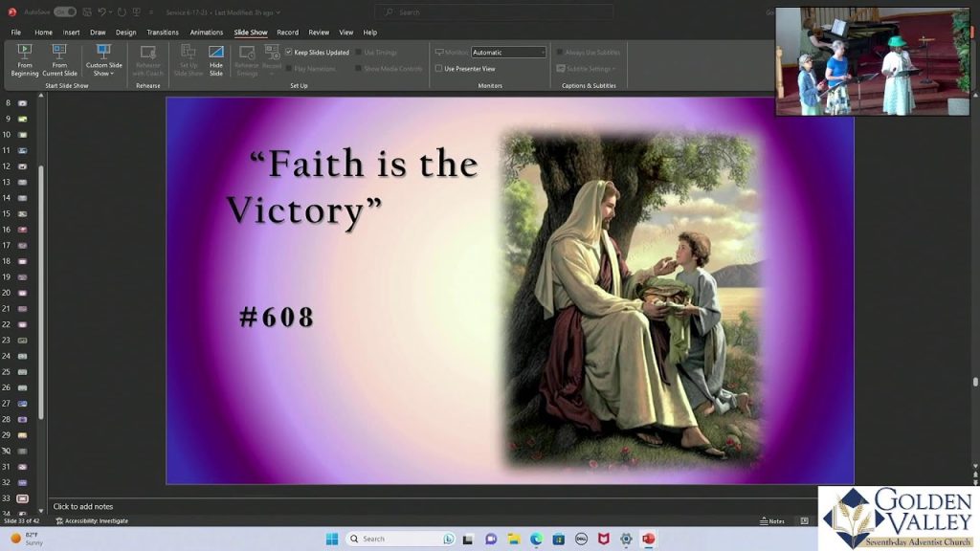Open Microsoft Edge from taskbar
The image size is (980, 551).
click(536, 539)
